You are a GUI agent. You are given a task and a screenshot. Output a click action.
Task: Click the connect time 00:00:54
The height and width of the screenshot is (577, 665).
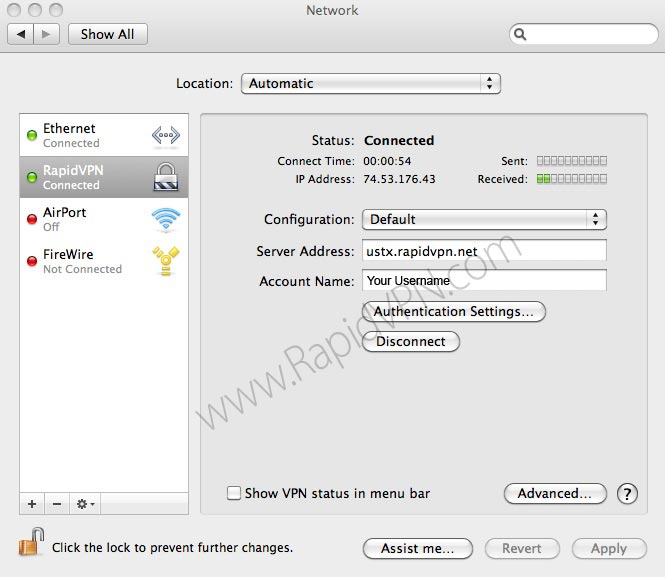pos(387,161)
